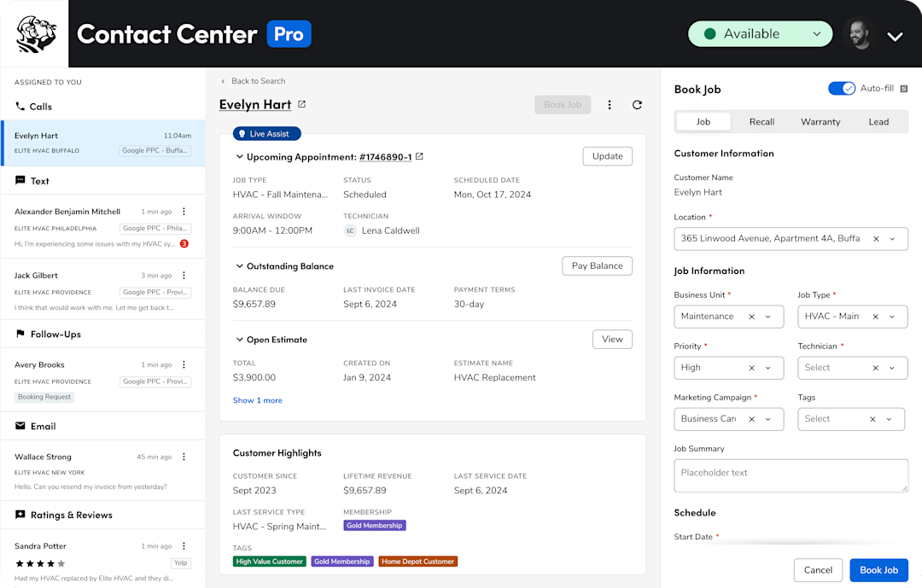Viewport: 922px width, 588px height.
Task: Click the Yelp source badge
Action: (180, 562)
